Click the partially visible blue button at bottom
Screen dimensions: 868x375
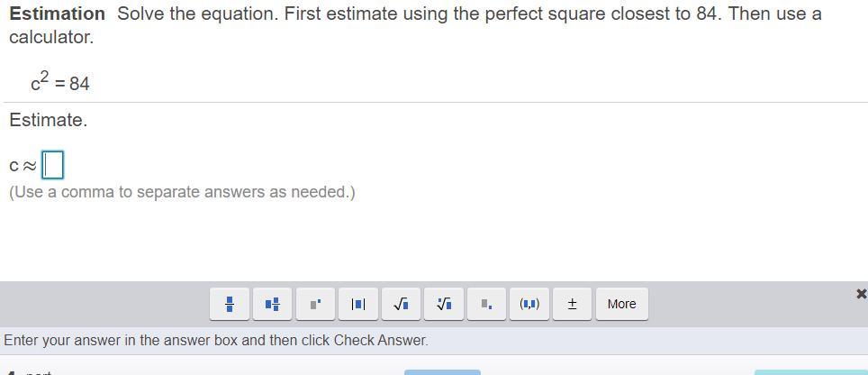click(x=442, y=371)
